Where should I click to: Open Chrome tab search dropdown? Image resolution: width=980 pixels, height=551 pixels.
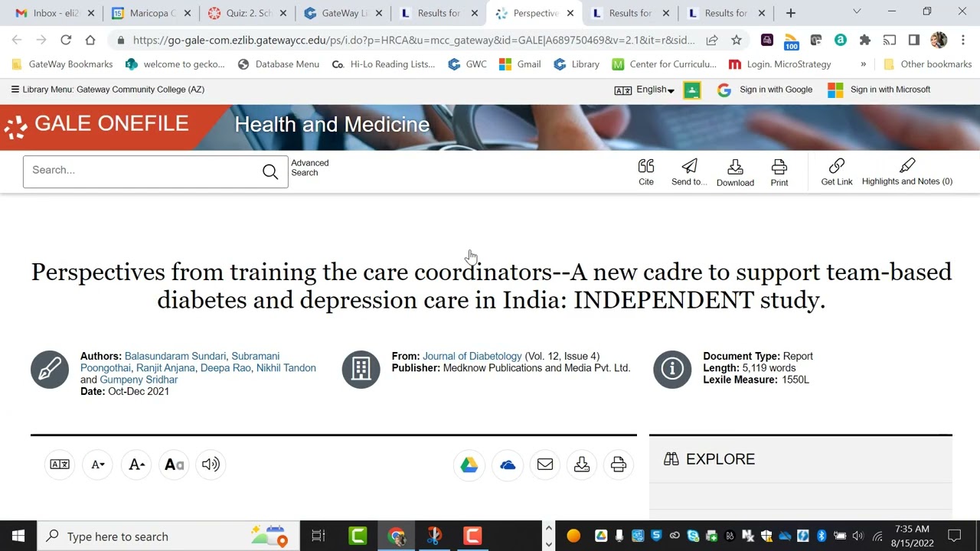click(x=857, y=11)
